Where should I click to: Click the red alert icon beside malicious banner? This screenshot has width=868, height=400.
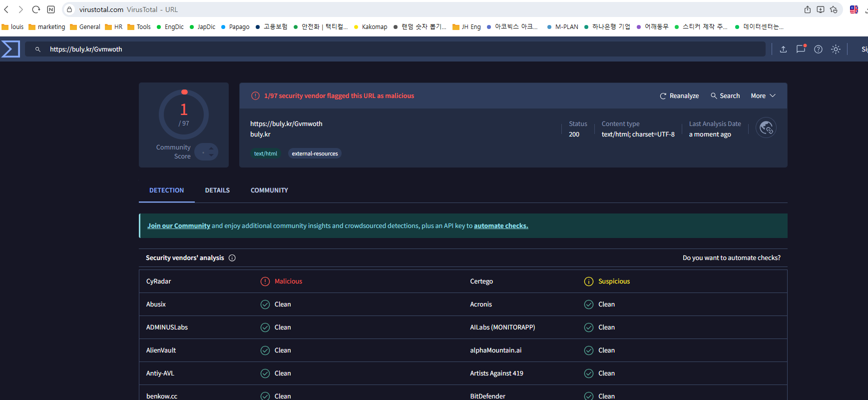(x=255, y=95)
